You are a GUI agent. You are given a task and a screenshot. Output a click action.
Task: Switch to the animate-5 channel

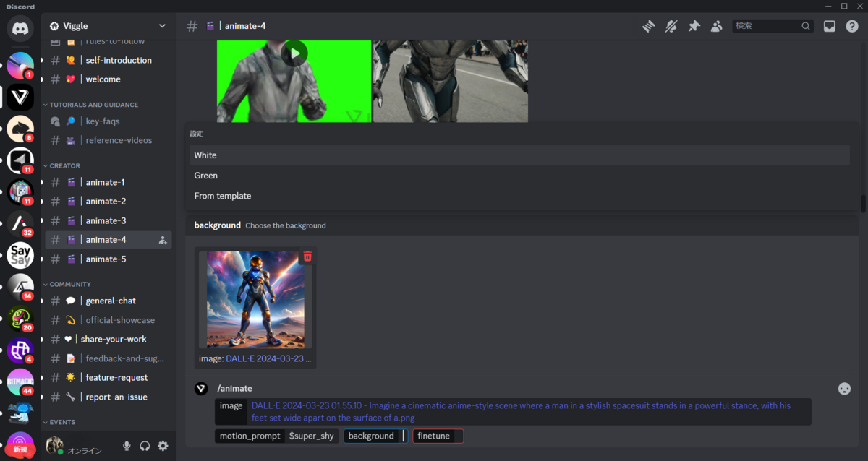[x=109, y=259]
